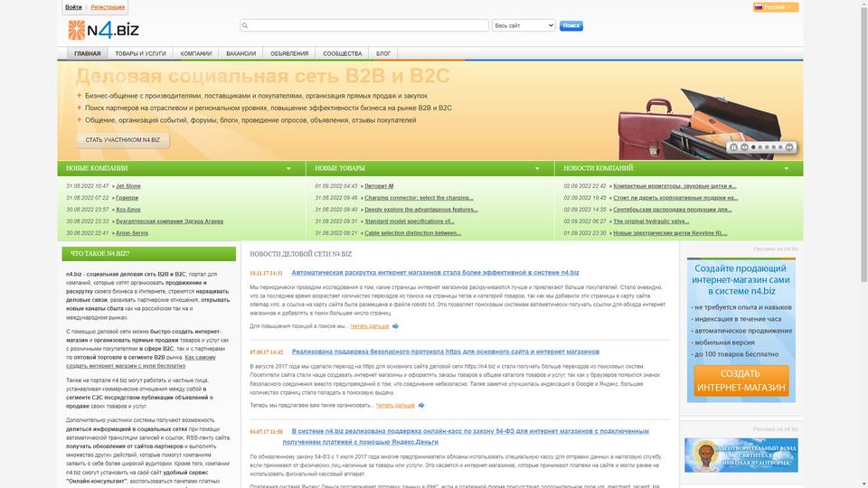Focus the site search input field
Screen dimensions: 868x488
click(x=364, y=25)
